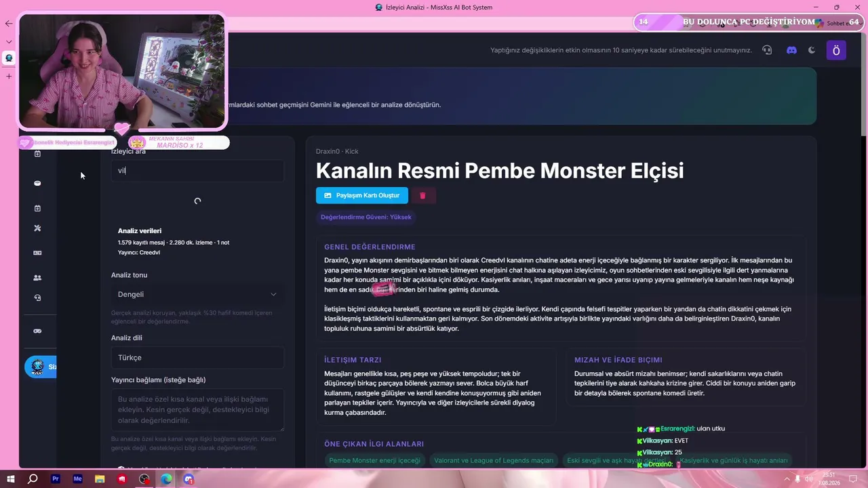
Task: Select the Kasiyerlik ve günlük iş hayatı tag
Action: (734, 460)
